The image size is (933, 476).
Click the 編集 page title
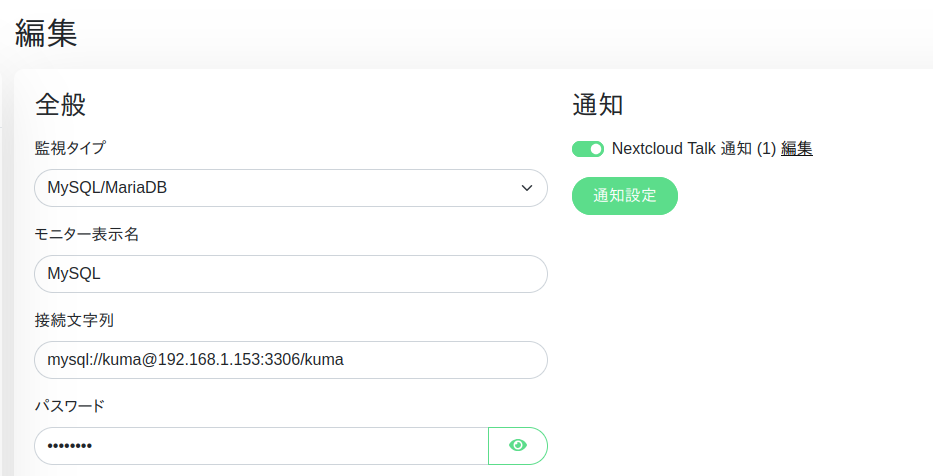[46, 33]
